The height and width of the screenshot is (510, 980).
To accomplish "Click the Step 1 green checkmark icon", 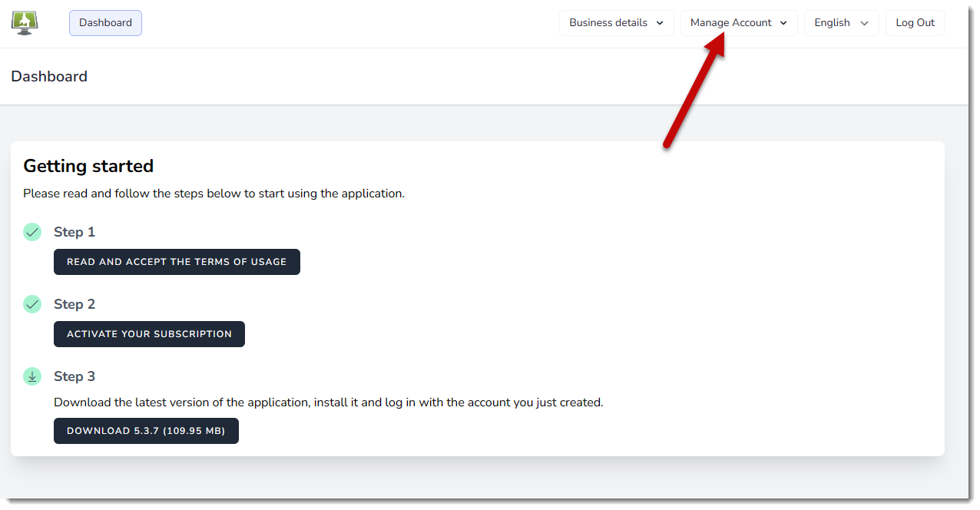I will [x=32, y=232].
